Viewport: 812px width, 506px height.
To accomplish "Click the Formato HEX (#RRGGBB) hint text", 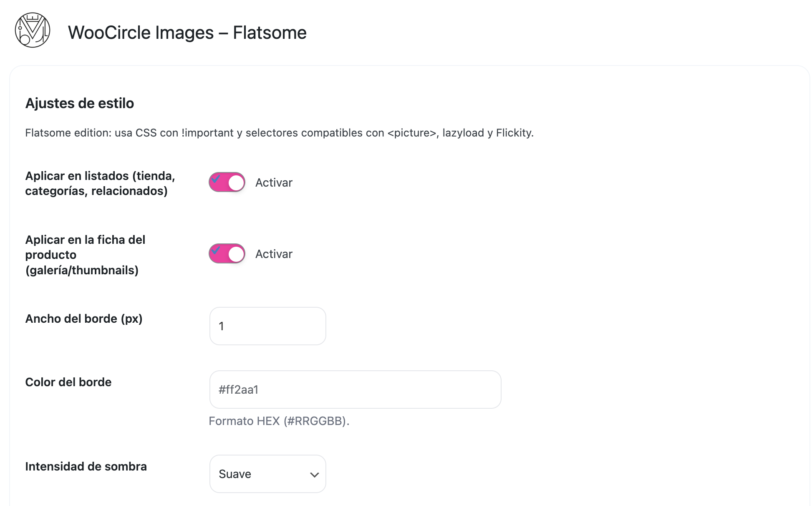I will (279, 421).
